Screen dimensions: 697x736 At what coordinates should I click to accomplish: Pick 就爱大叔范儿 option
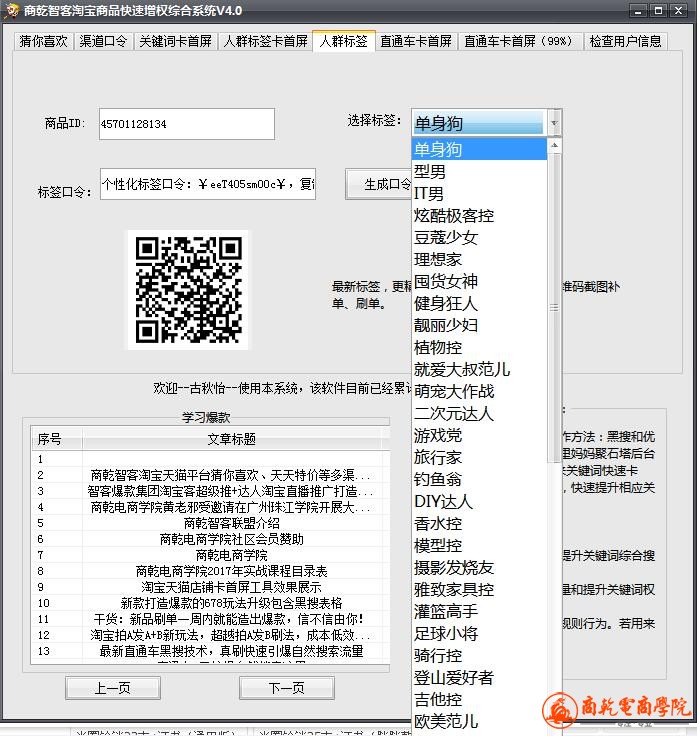point(479,369)
